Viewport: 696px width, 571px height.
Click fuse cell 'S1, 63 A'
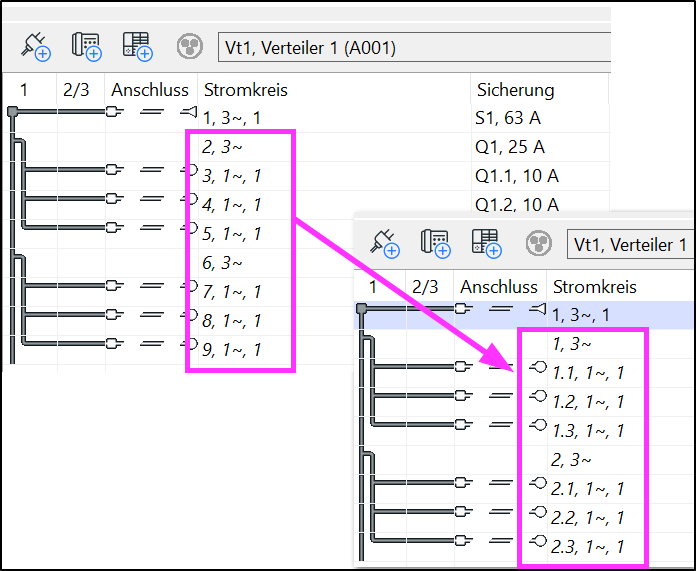point(508,119)
